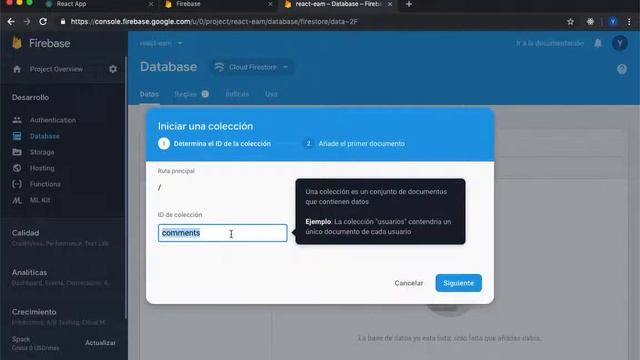Click the address bar URL
The width and height of the screenshot is (640, 360).
click(x=214, y=22)
